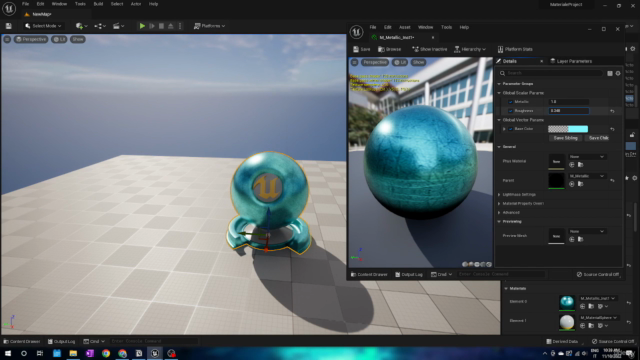Open the quick add content dropdown
This screenshot has height=360, width=640.
tap(81, 26)
